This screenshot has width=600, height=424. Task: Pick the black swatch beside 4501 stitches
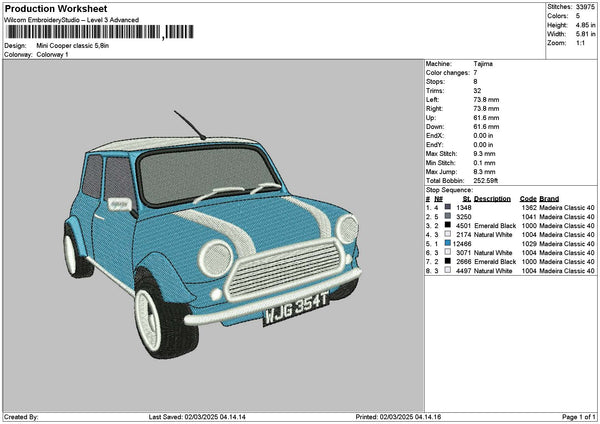[448, 225]
